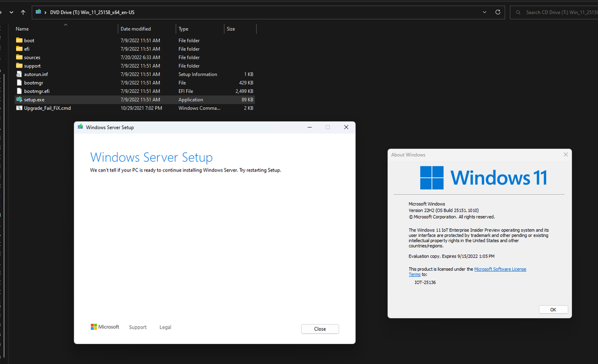Click the DVD drive icon in address bar
This screenshot has height=364, width=598.
click(x=38, y=12)
